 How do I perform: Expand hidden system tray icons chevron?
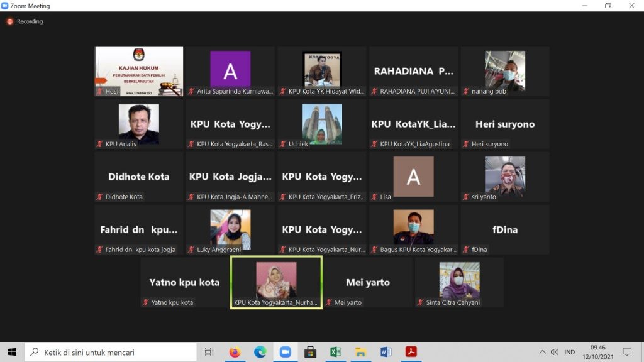coord(542,352)
